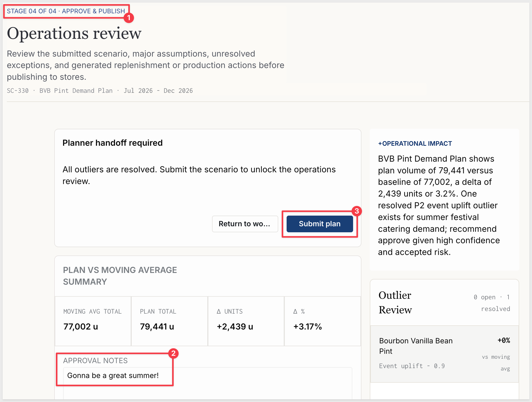Click the operational impact summary paragraph

439,205
